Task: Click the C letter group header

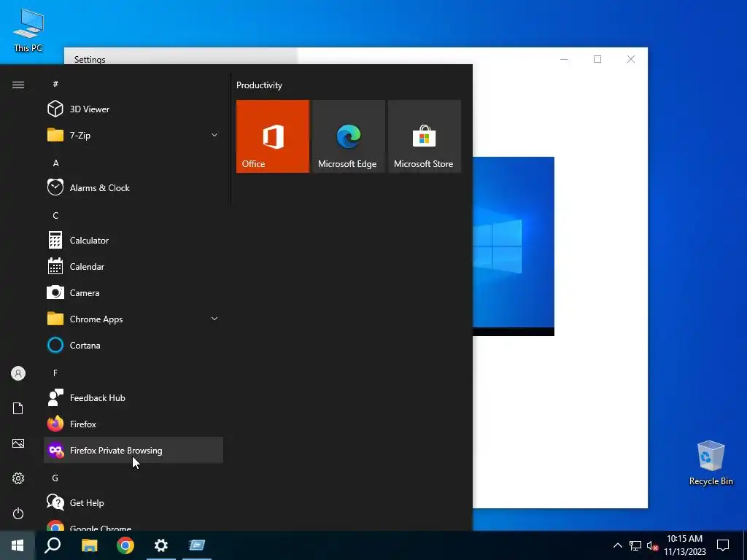Action: [x=55, y=215]
